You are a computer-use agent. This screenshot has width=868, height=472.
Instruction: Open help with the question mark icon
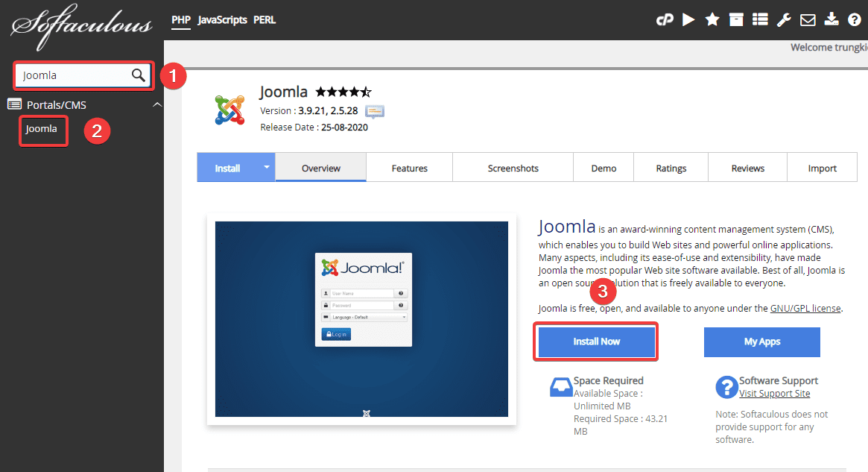[x=855, y=20]
